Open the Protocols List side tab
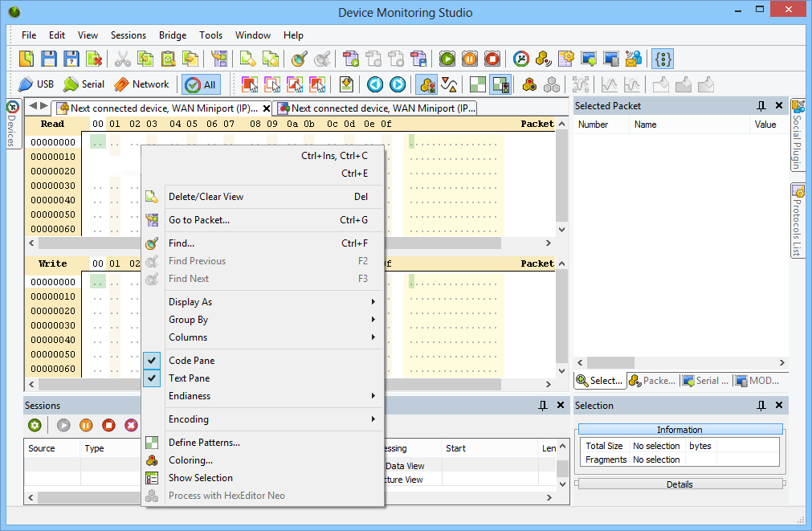812x531 pixels. [798, 221]
